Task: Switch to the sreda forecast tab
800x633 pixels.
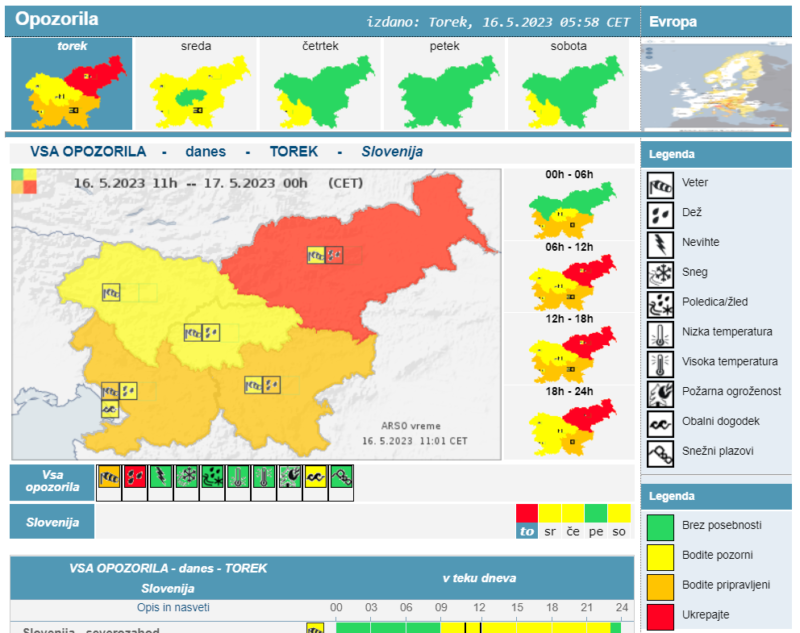Action: [x=196, y=84]
